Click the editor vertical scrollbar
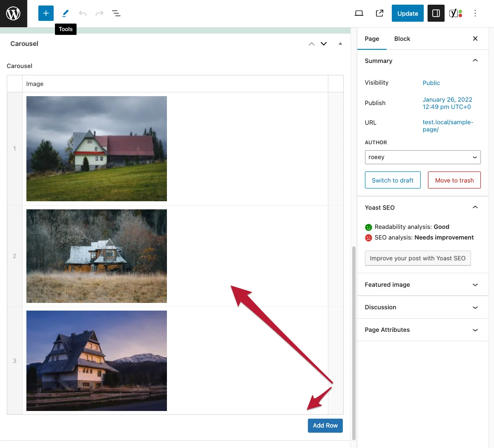The height and width of the screenshot is (448, 494). pos(354,343)
